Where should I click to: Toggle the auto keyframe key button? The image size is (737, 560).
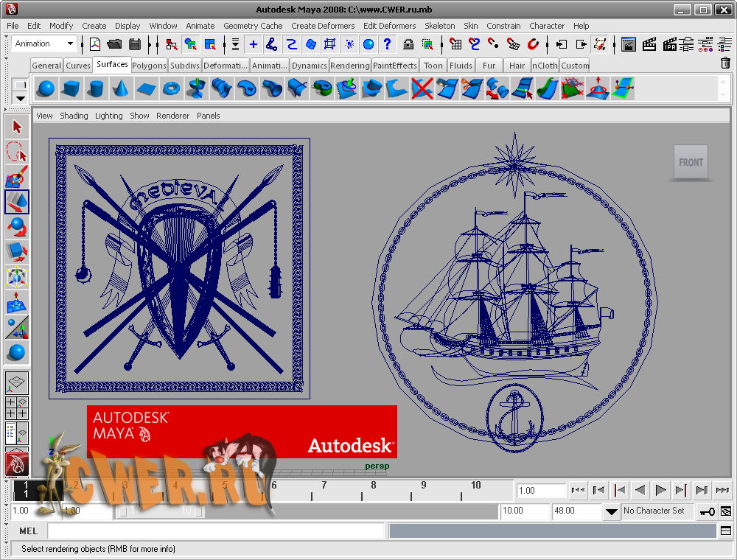point(706,511)
